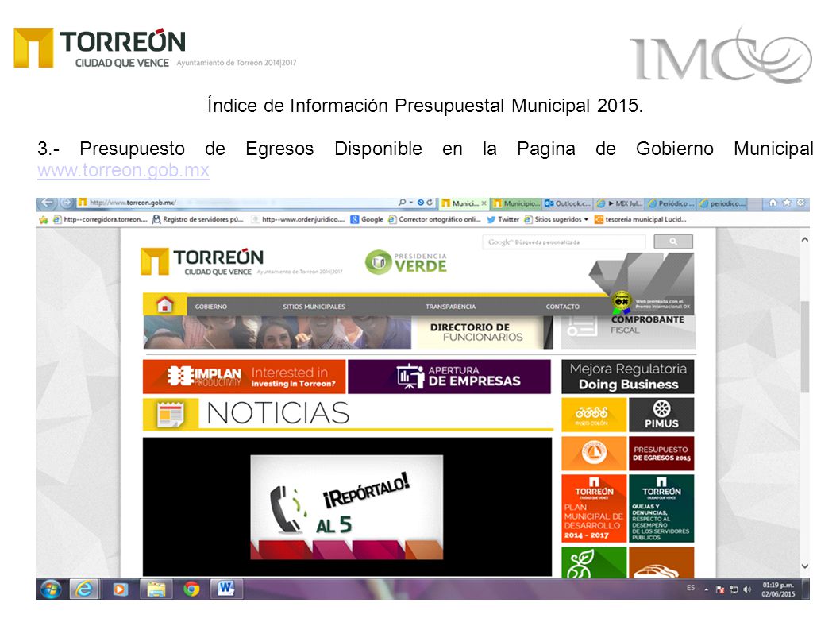This screenshot has height=630, width=840.
Task: Click the Internet Explorer taskbar icon
Action: click(84, 589)
